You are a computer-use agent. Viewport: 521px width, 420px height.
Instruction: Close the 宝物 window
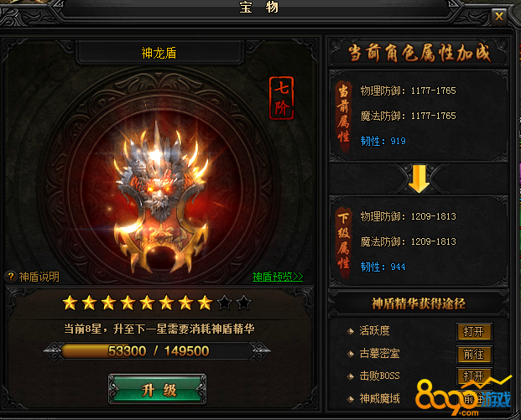coord(498,16)
